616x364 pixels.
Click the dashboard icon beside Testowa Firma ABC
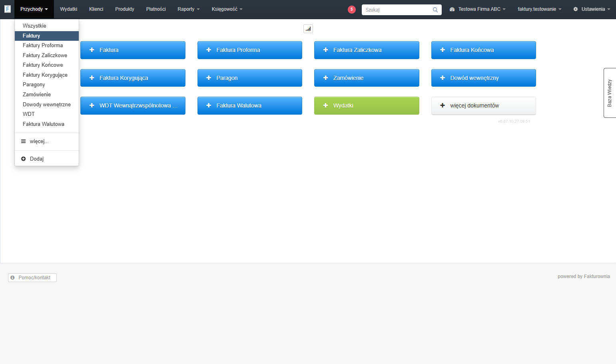(x=452, y=9)
